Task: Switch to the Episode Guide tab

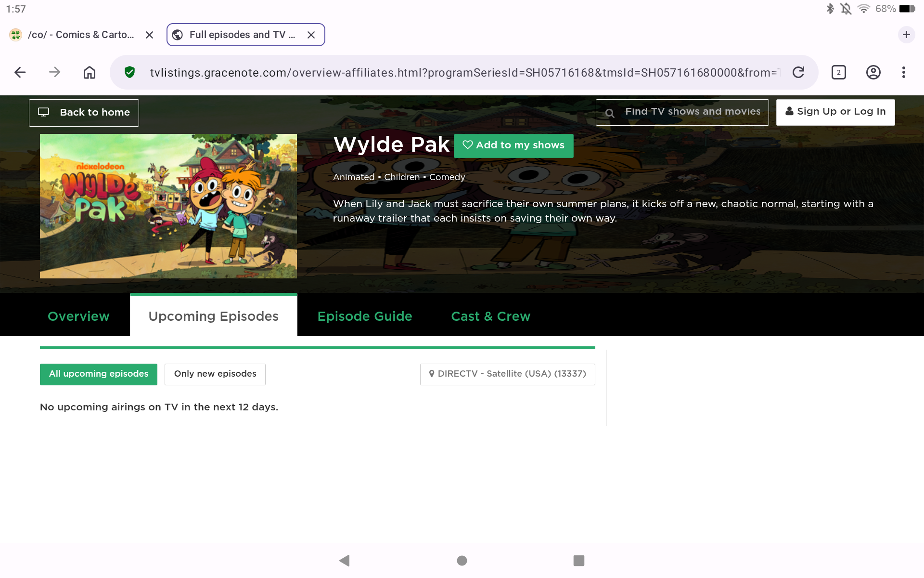Action: click(365, 316)
